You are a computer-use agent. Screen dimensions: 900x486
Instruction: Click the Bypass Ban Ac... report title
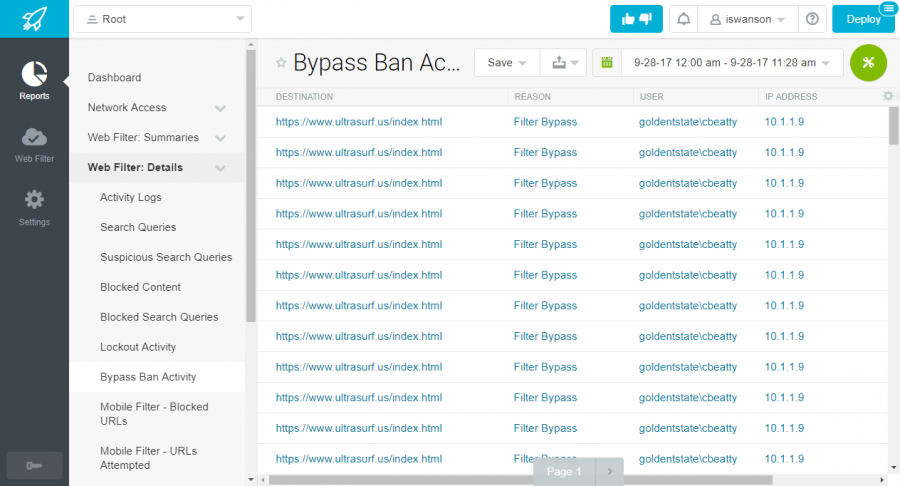click(x=377, y=63)
